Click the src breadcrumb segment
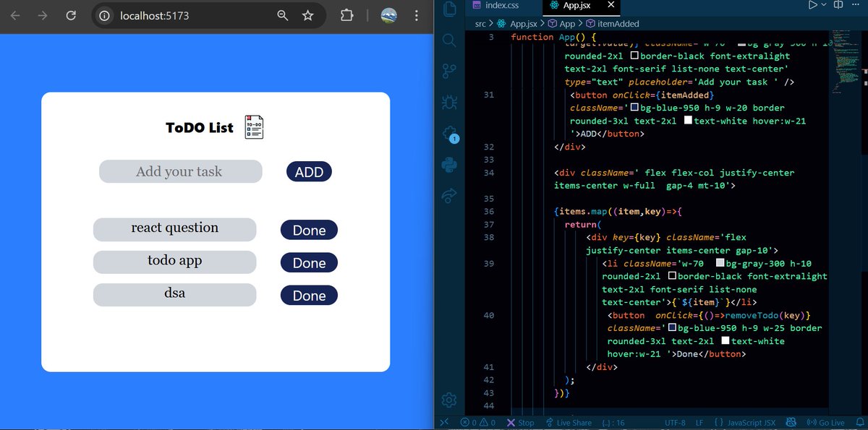This screenshot has height=430, width=868. (481, 24)
